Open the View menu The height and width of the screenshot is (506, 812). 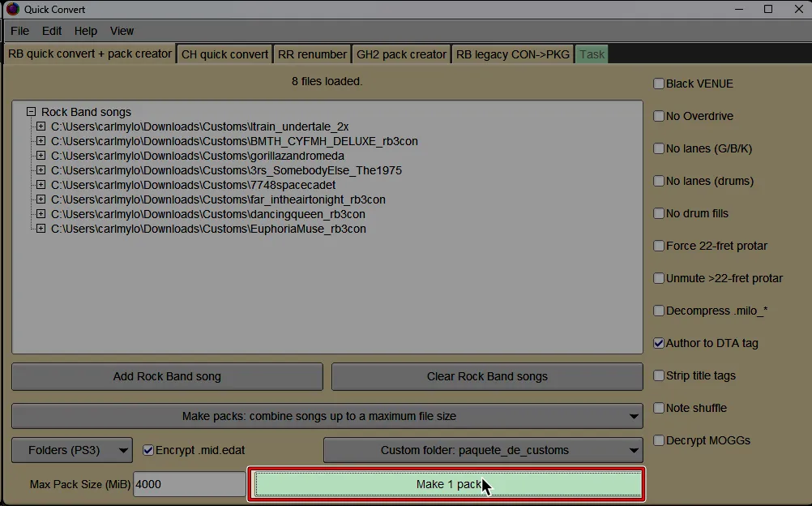coord(122,31)
